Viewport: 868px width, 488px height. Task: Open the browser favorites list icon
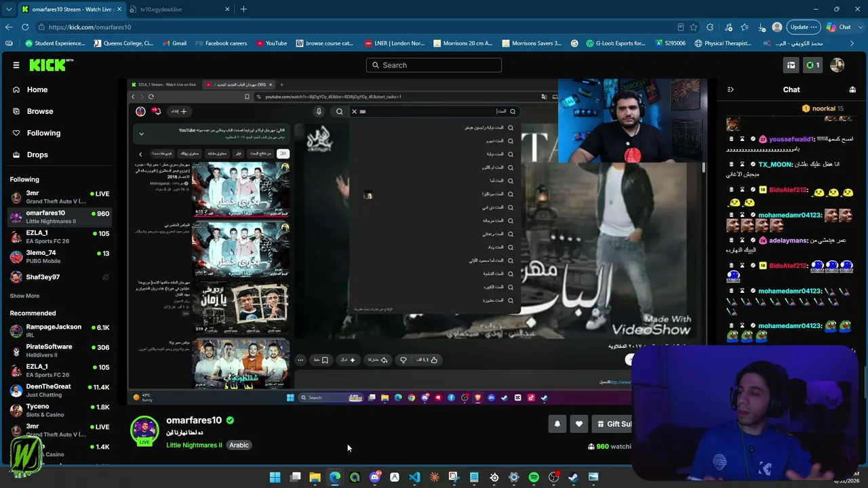(x=745, y=27)
